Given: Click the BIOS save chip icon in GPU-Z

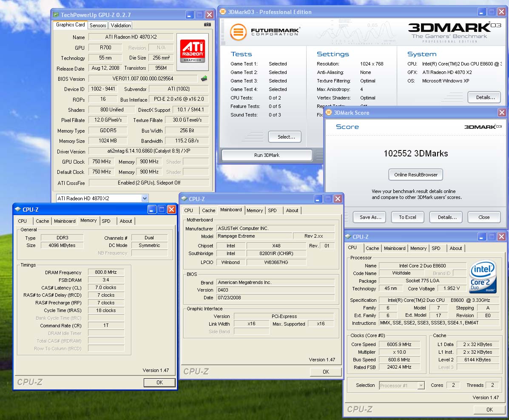Looking at the screenshot, I should coord(204,79).
